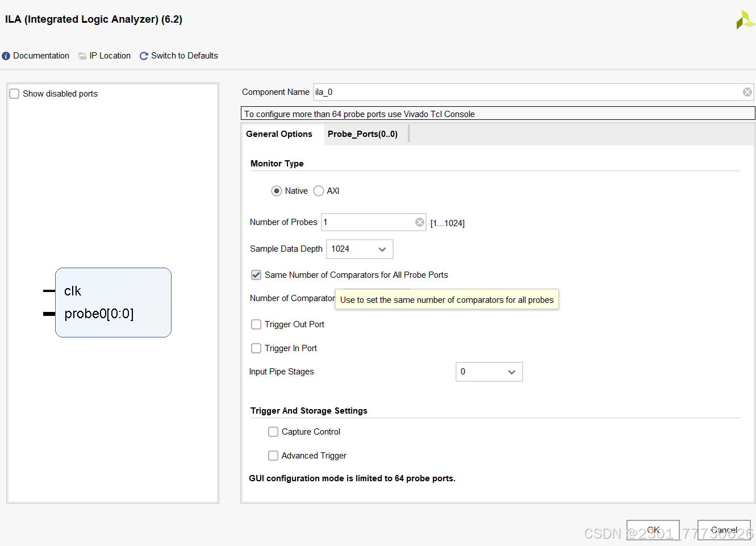This screenshot has width=756, height=546.
Task: Click the Number of Comparators label
Action: [x=293, y=298]
